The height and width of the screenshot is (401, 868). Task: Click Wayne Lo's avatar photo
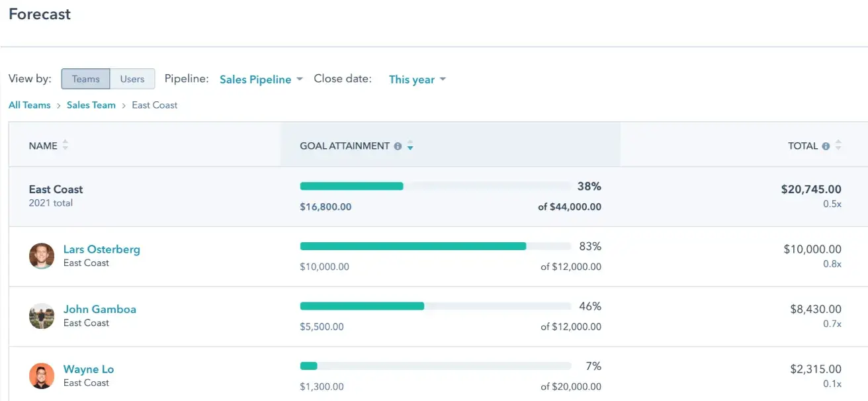pos(42,376)
